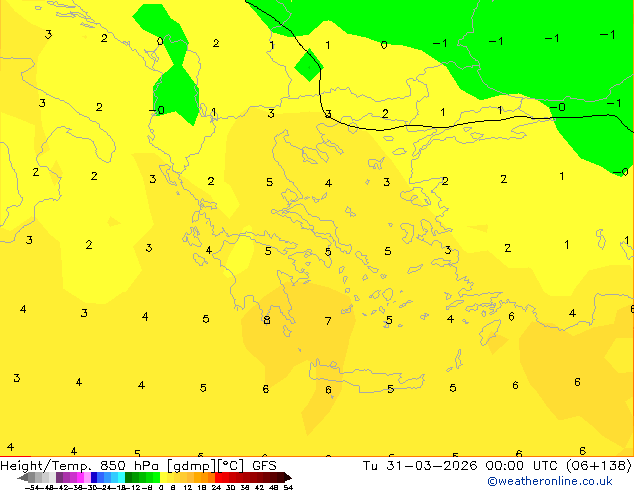
Task: Click the gray left arrow tip of legend
Action: pyautogui.click(x=22, y=477)
